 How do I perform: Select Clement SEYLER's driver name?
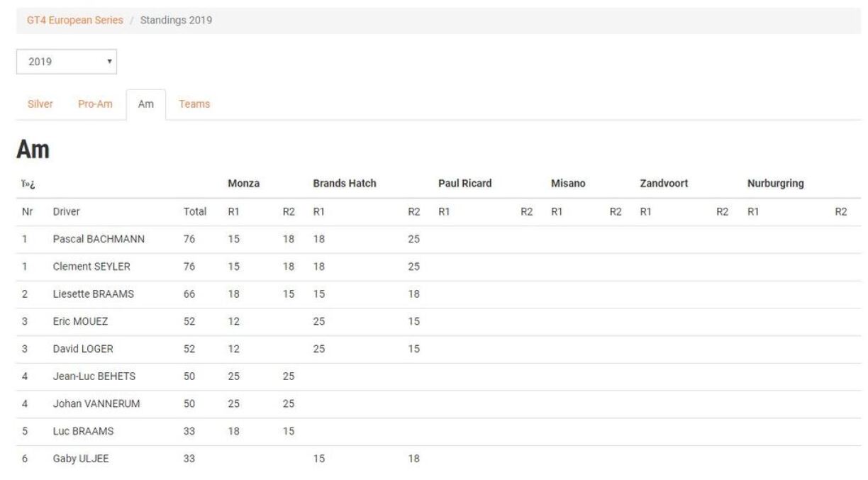pyautogui.click(x=91, y=267)
